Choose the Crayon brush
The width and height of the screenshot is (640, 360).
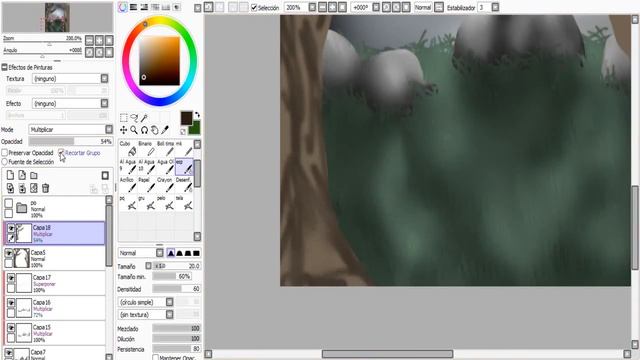tap(165, 185)
